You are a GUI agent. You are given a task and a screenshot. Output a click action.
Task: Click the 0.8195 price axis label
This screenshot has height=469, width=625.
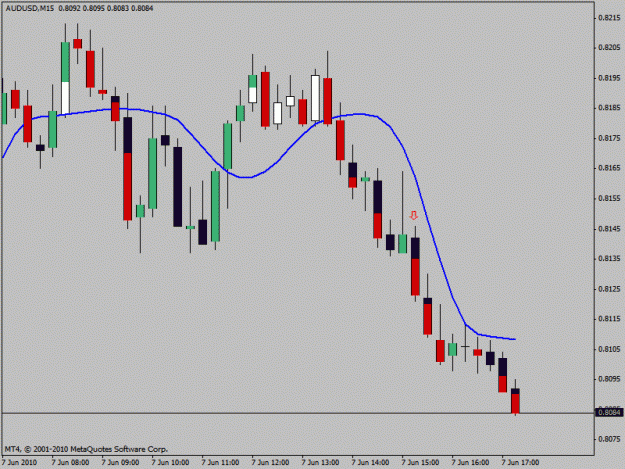coord(609,78)
